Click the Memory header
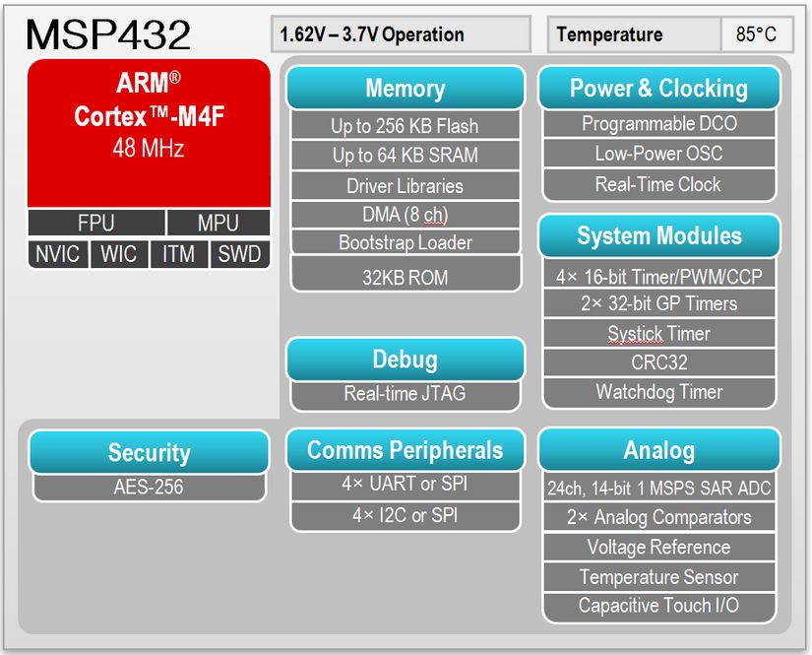 [406, 88]
